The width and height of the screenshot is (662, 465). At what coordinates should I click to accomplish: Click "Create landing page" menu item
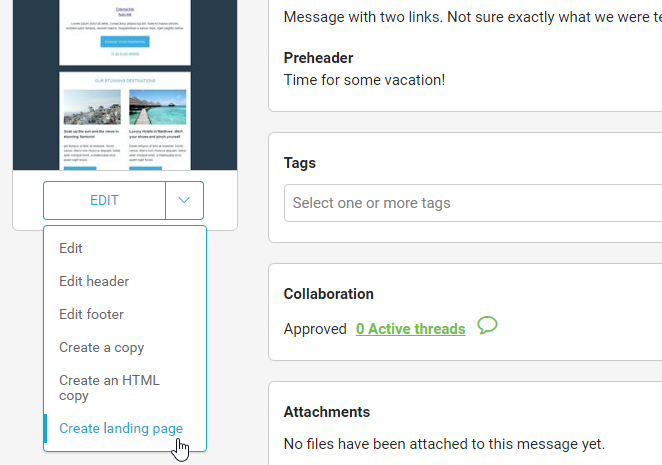(x=121, y=429)
